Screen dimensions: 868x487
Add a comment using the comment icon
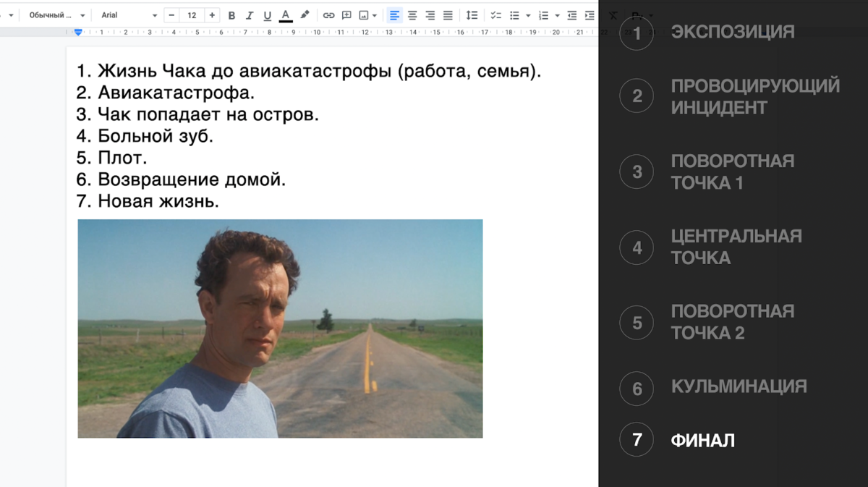pos(346,15)
